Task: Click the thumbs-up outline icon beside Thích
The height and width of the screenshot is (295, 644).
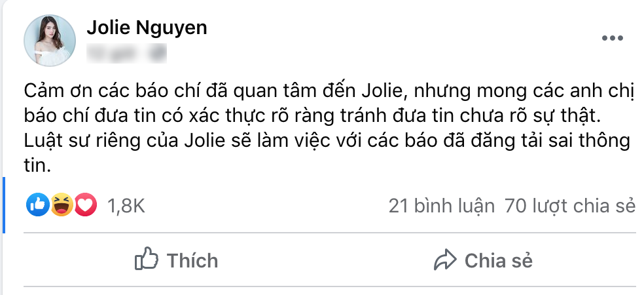Action: 147,260
